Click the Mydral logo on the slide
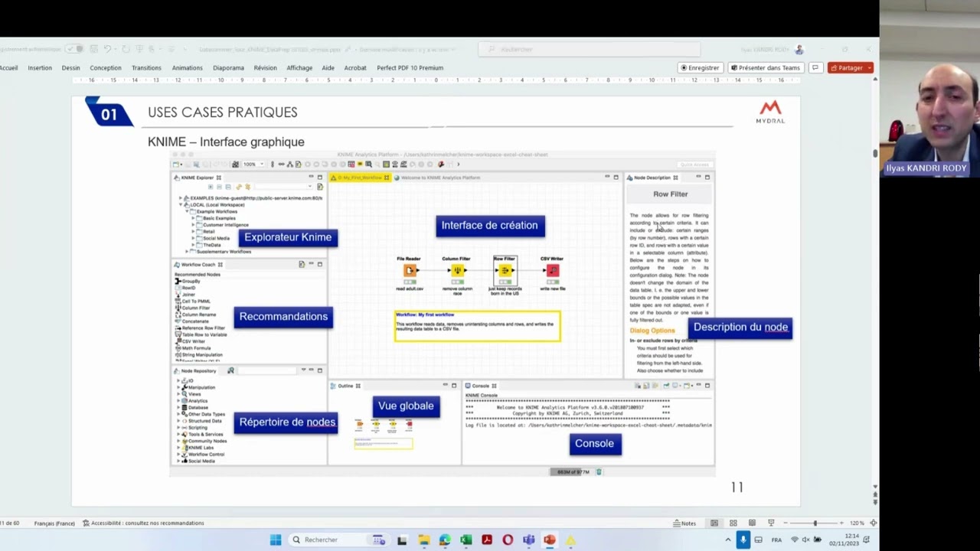The image size is (980, 551). click(770, 112)
